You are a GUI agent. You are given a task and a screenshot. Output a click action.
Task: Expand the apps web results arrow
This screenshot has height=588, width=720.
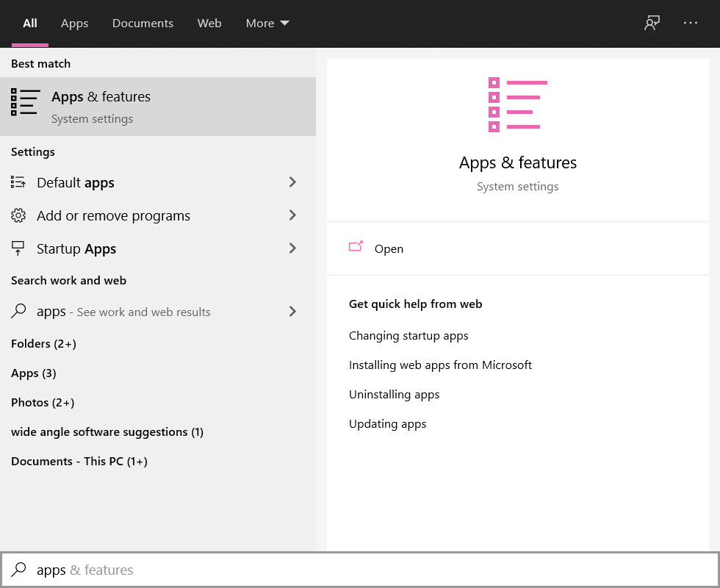point(292,312)
